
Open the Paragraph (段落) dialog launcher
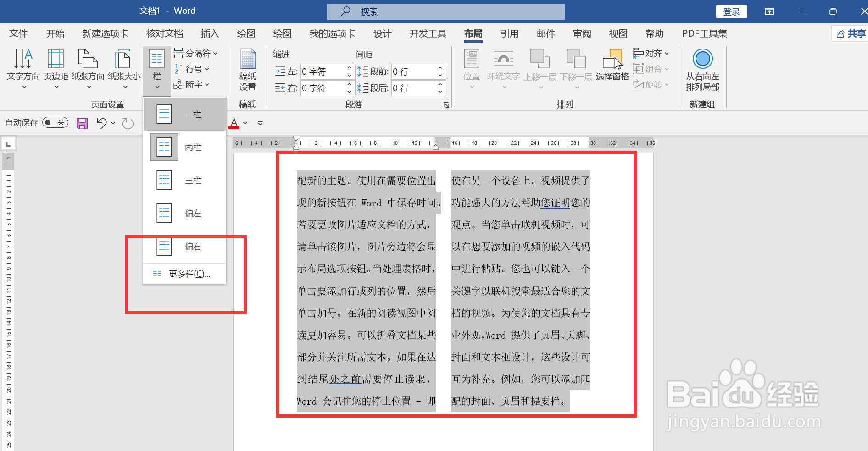coord(446,105)
